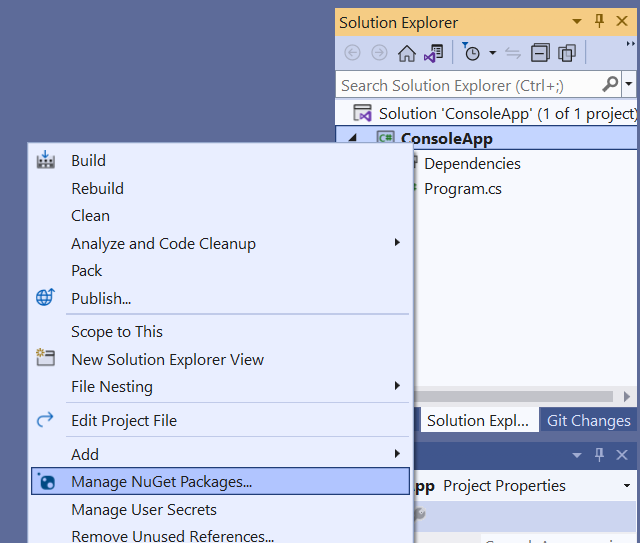The width and height of the screenshot is (640, 543).
Task: Switch views with the Solutions and Folders icon
Action: pyautogui.click(x=434, y=53)
